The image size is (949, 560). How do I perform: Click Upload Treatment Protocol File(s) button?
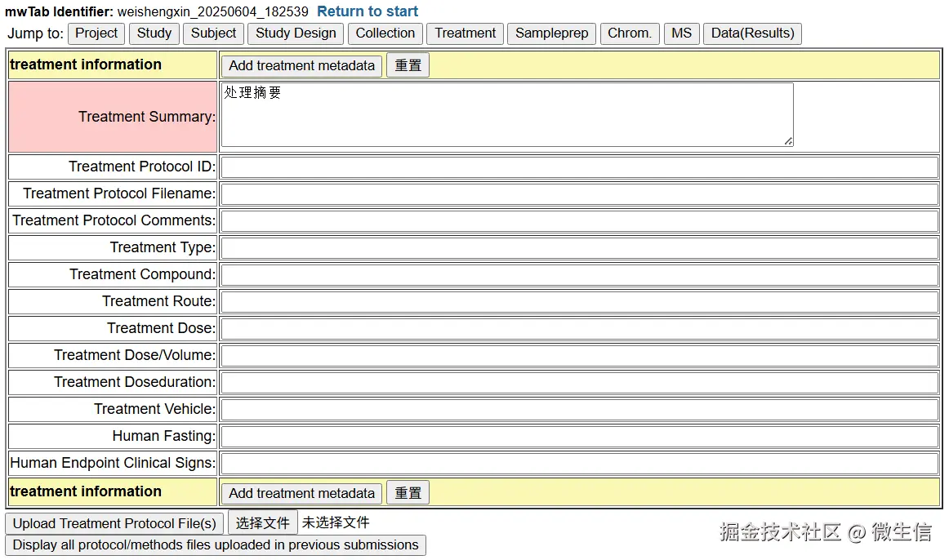pos(114,524)
